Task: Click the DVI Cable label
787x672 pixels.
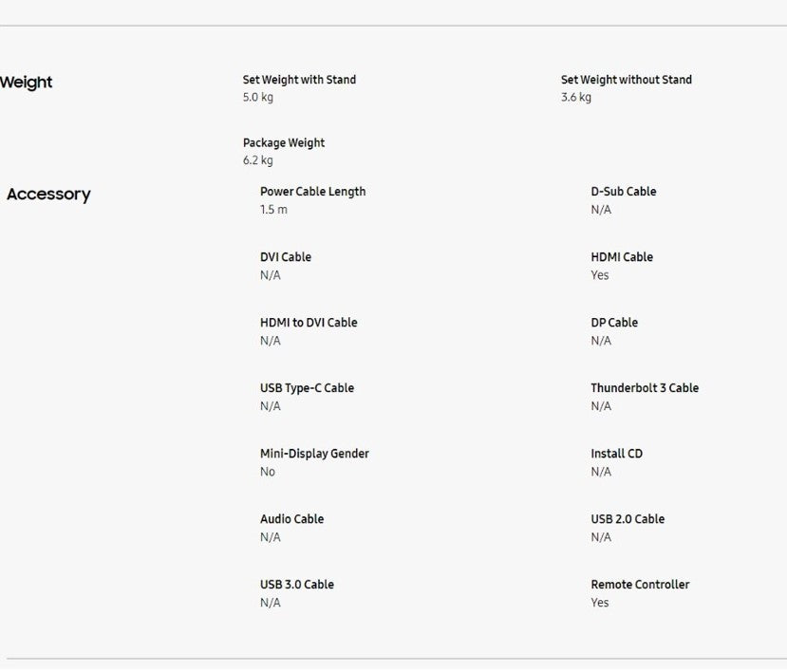Action: pyautogui.click(x=285, y=257)
